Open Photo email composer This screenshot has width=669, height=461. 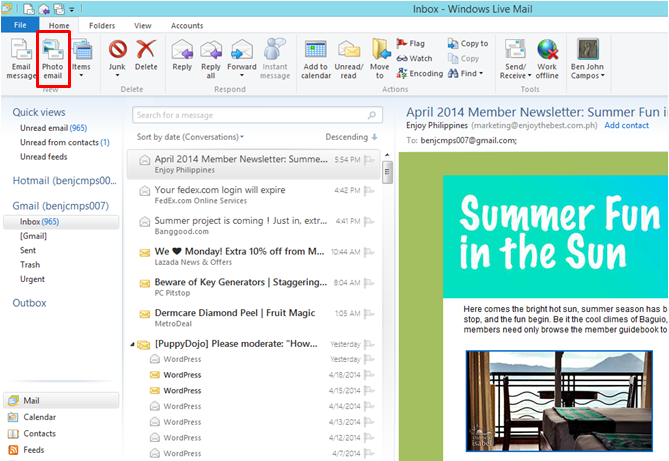pos(52,59)
